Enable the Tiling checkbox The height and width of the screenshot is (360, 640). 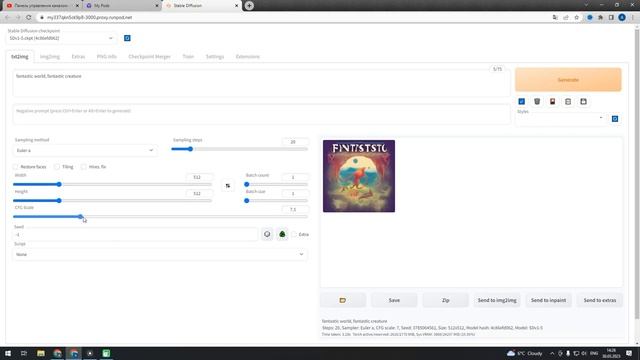57,167
